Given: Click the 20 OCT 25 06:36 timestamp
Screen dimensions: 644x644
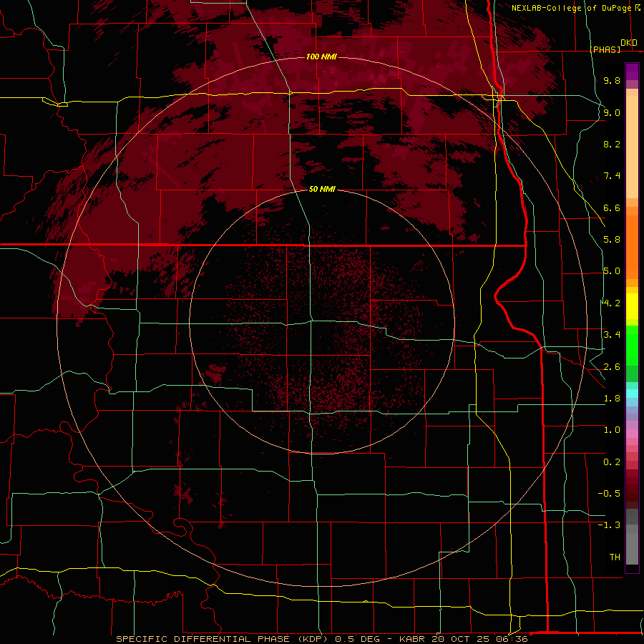Looking at the screenshot, I should click(x=479, y=639).
